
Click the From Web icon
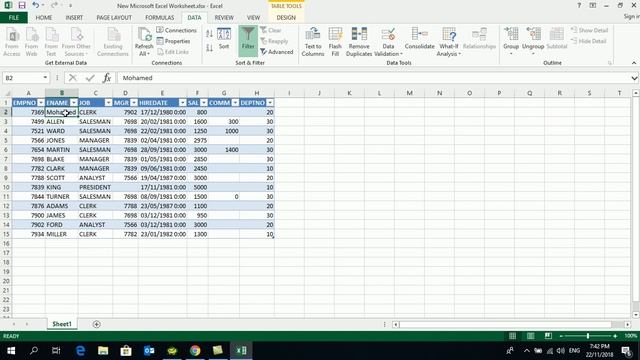[31, 42]
